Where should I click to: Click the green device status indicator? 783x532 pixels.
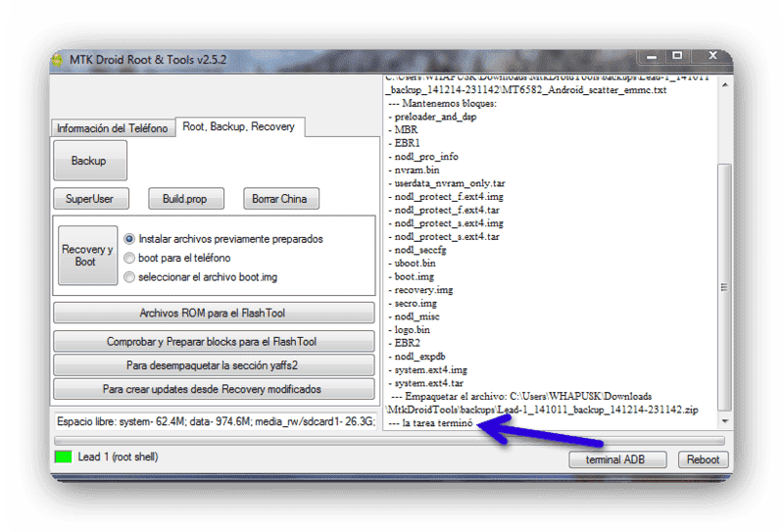click(64, 457)
